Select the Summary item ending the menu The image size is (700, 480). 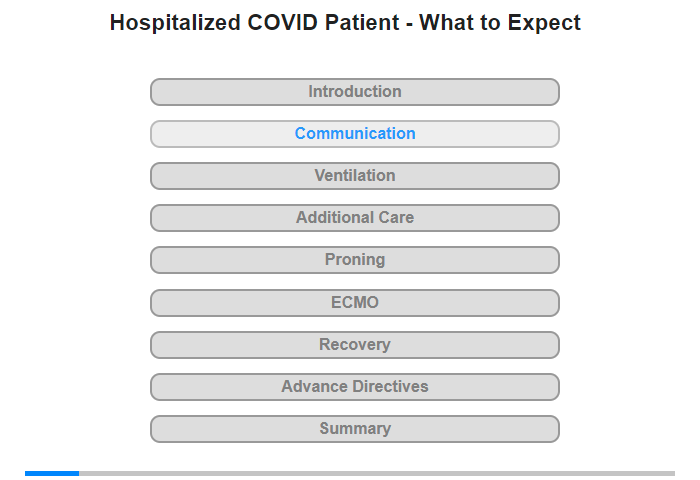pyautogui.click(x=355, y=429)
